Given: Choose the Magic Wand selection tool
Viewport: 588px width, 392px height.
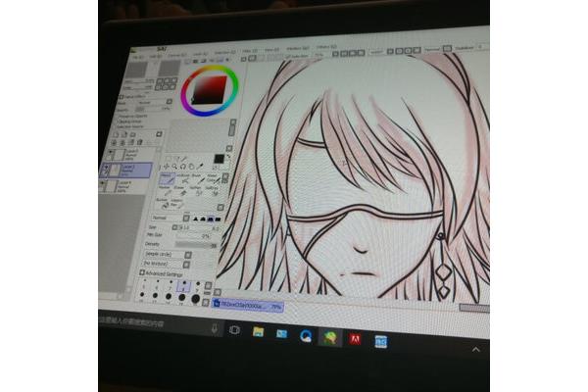Looking at the screenshot, I should (x=184, y=160).
